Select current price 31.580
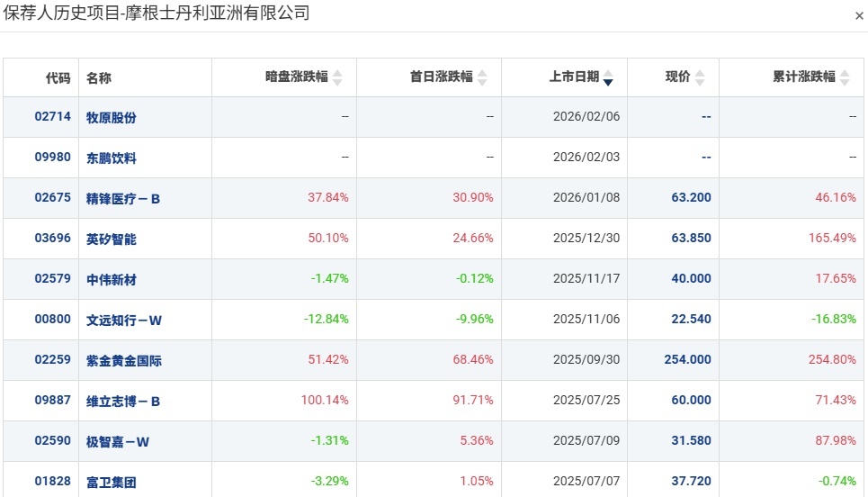 click(x=691, y=440)
